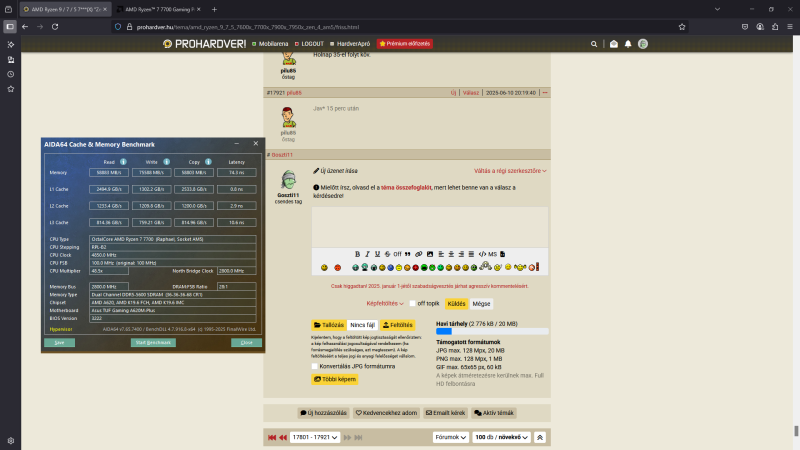Image resolution: width=800 pixels, height=450 pixels.
Task: Insert the blue smiley emoticon
Action: [390, 267]
